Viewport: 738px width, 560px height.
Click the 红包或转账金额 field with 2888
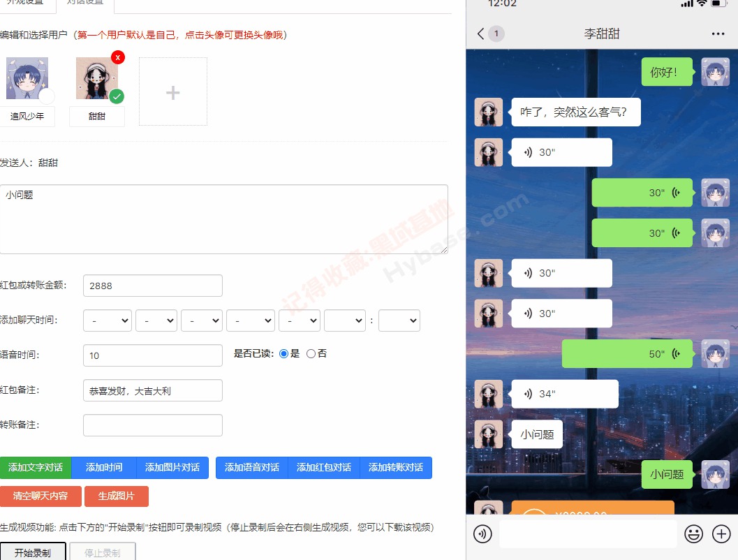pos(152,286)
